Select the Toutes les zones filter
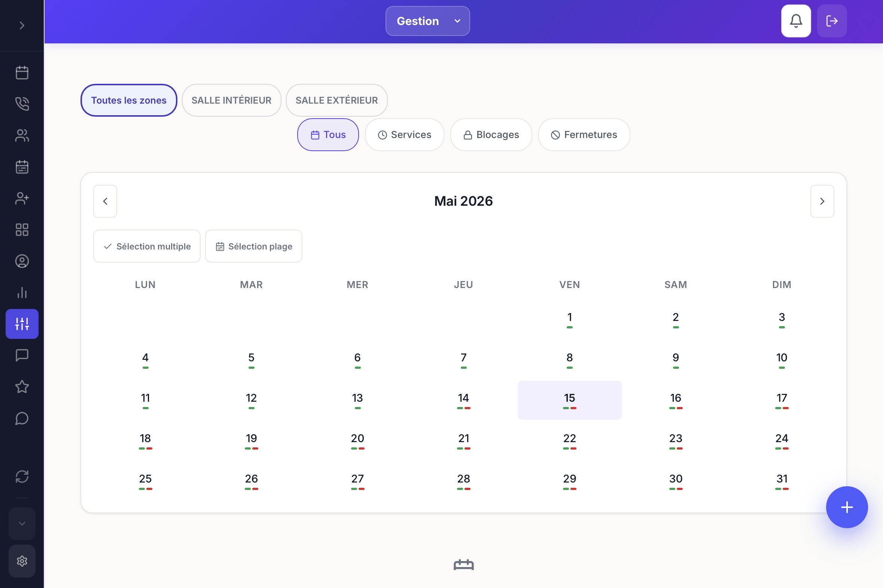Screen dimensions: 883x588 pyautogui.click(x=129, y=100)
